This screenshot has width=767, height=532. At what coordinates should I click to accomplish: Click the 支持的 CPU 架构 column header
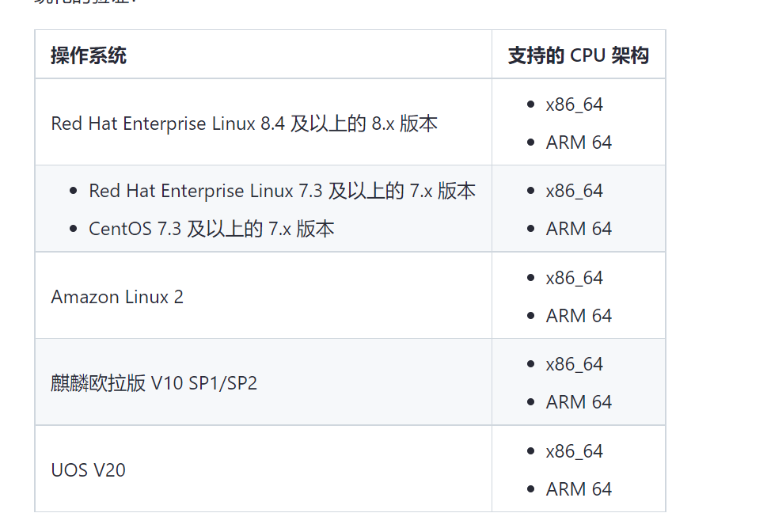click(x=578, y=55)
